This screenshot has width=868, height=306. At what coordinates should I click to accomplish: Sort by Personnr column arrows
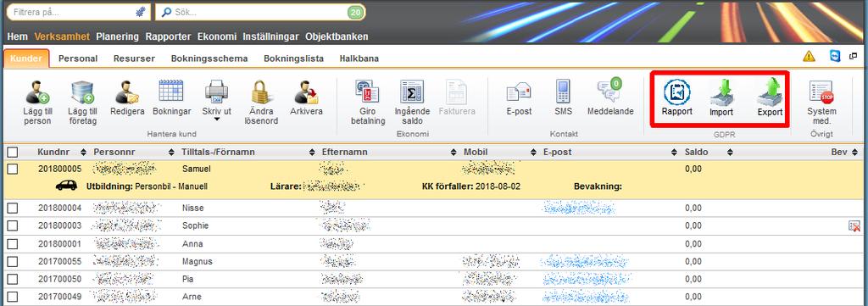click(x=171, y=153)
